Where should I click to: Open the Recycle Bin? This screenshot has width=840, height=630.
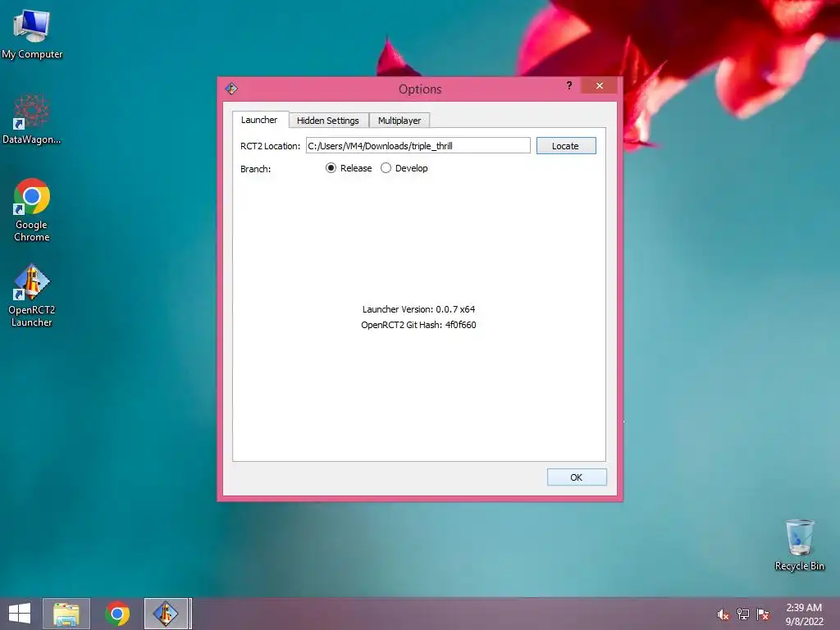point(799,545)
